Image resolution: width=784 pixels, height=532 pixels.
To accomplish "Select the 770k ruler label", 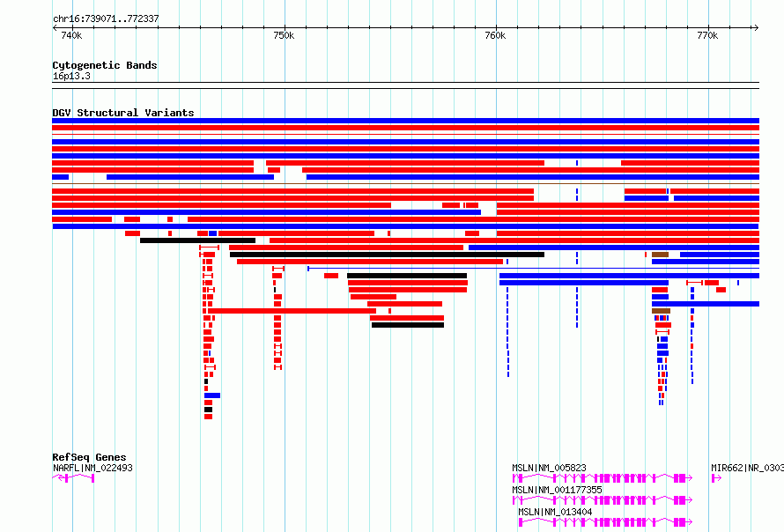I will 707,35.
